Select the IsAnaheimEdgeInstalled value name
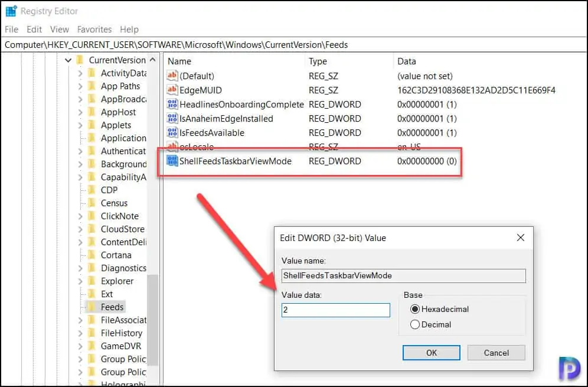The height and width of the screenshot is (387, 588). coord(226,119)
